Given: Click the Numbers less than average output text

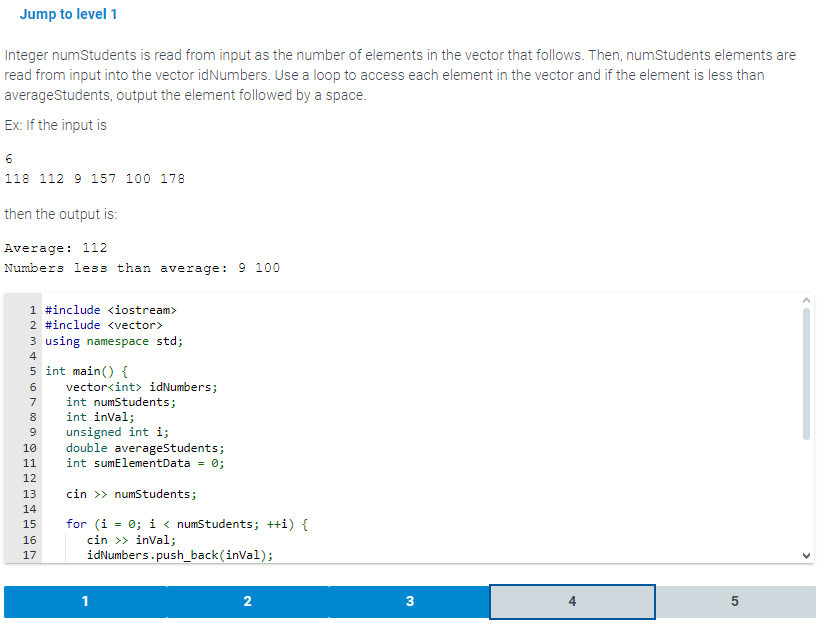Looking at the screenshot, I should 140,267.
